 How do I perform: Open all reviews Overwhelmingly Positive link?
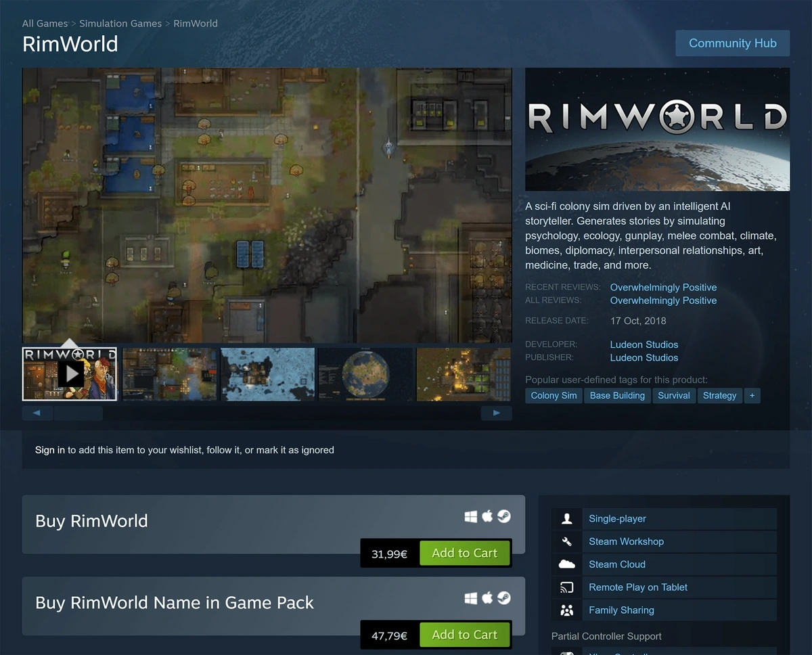(x=663, y=300)
